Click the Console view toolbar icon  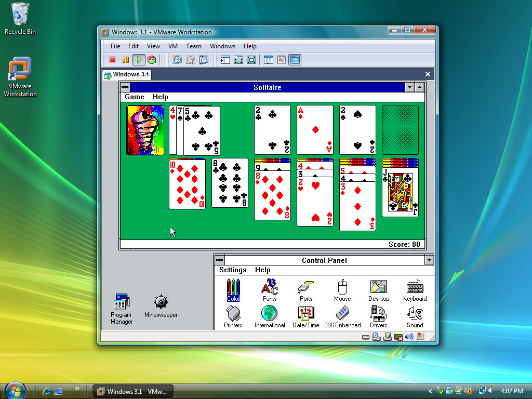coord(295,60)
